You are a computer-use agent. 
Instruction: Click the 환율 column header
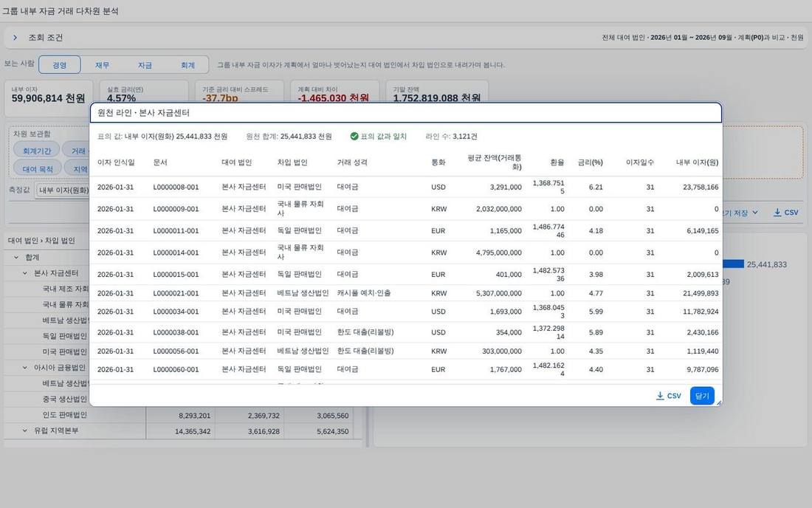pos(557,162)
